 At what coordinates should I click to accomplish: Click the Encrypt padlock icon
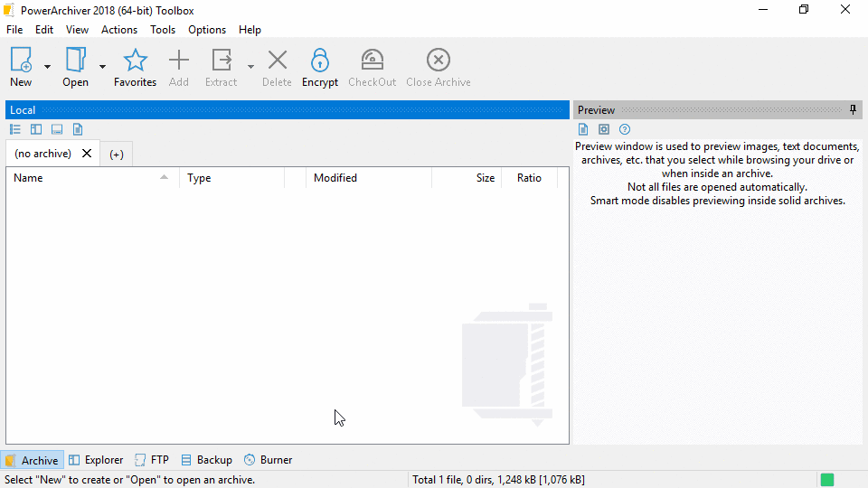coord(320,60)
